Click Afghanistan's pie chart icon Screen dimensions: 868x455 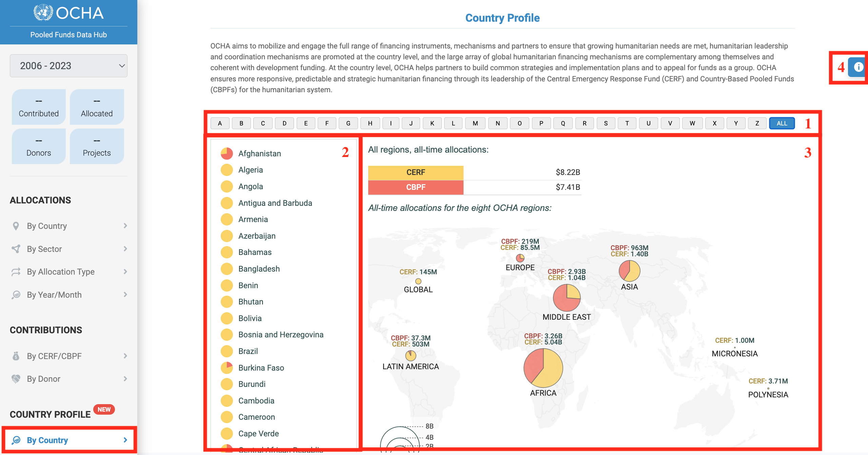226,154
